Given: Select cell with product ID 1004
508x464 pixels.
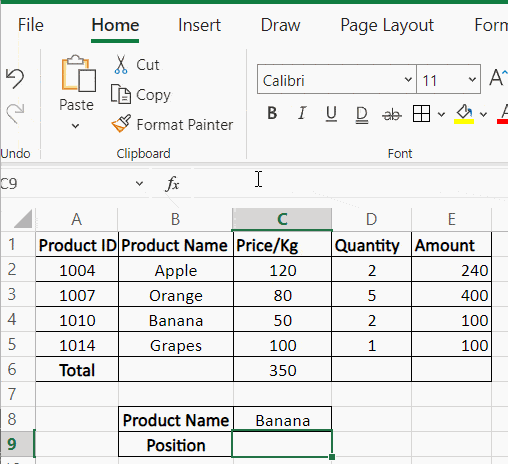Looking at the screenshot, I should pos(77,270).
